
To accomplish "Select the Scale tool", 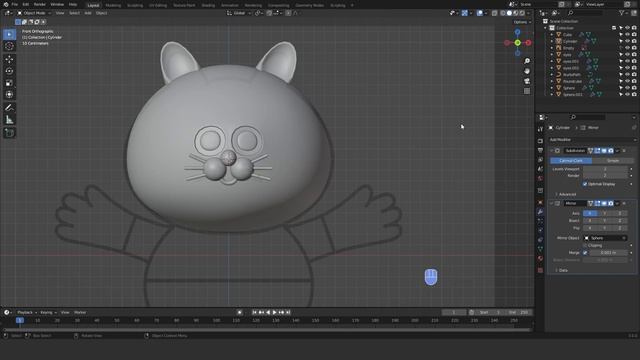I will (x=9, y=83).
